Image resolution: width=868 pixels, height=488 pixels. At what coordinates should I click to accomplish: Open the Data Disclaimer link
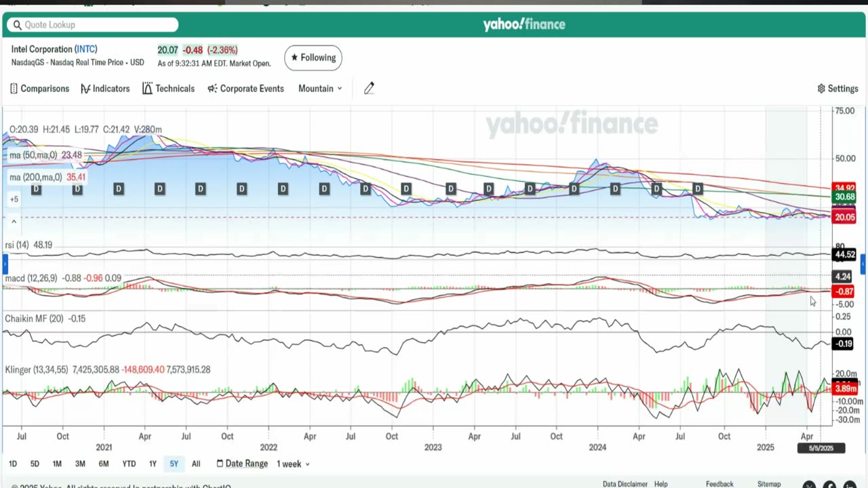(625, 484)
